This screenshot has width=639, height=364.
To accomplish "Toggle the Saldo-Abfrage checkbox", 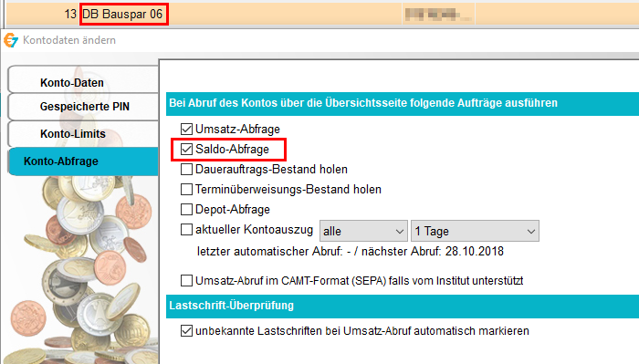I will coord(186,149).
